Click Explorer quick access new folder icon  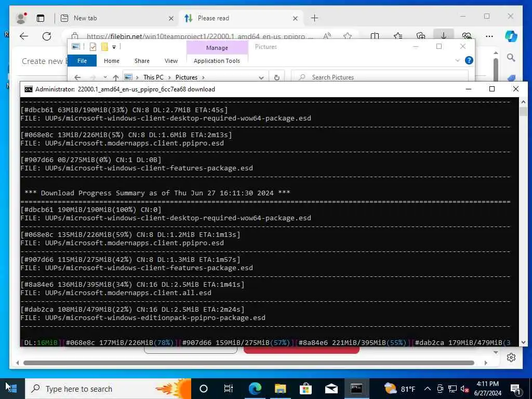104,47
